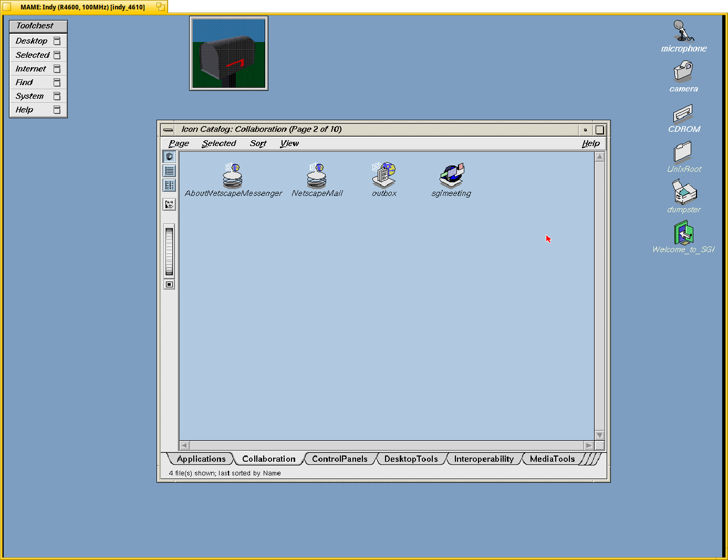Screen dimensions: 728x560
Task: Click the mailbox icon window
Action: tap(228, 53)
